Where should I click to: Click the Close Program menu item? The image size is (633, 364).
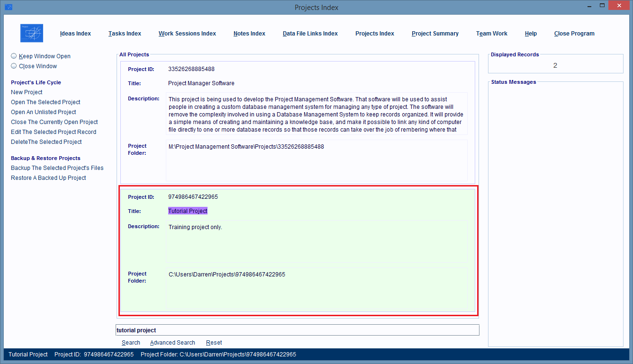(x=574, y=34)
